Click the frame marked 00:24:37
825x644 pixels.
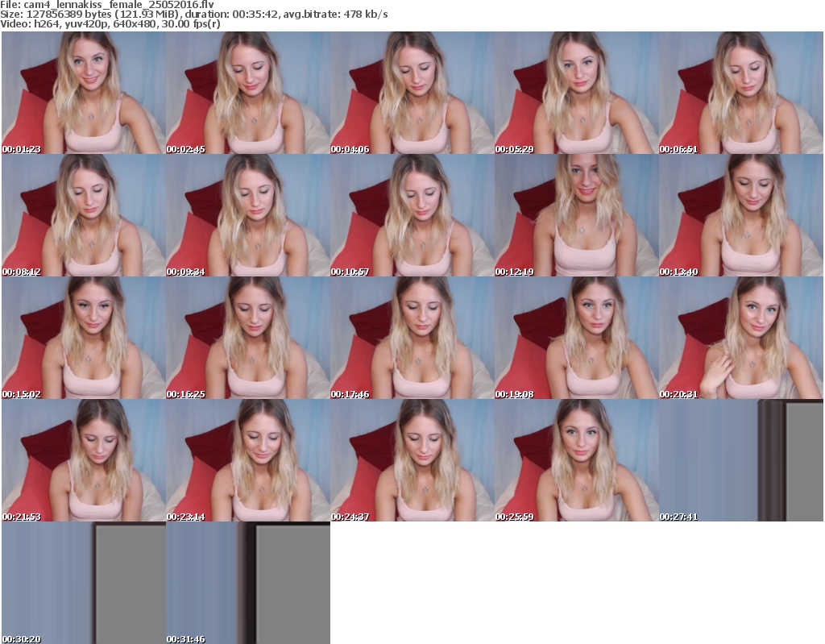click(x=412, y=460)
